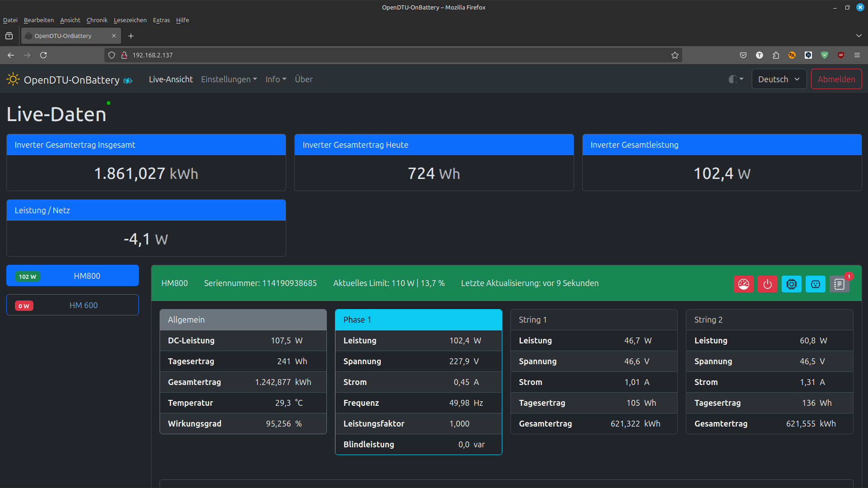Open the Chronik menu
The width and height of the screenshot is (868, 488).
coord(97,20)
